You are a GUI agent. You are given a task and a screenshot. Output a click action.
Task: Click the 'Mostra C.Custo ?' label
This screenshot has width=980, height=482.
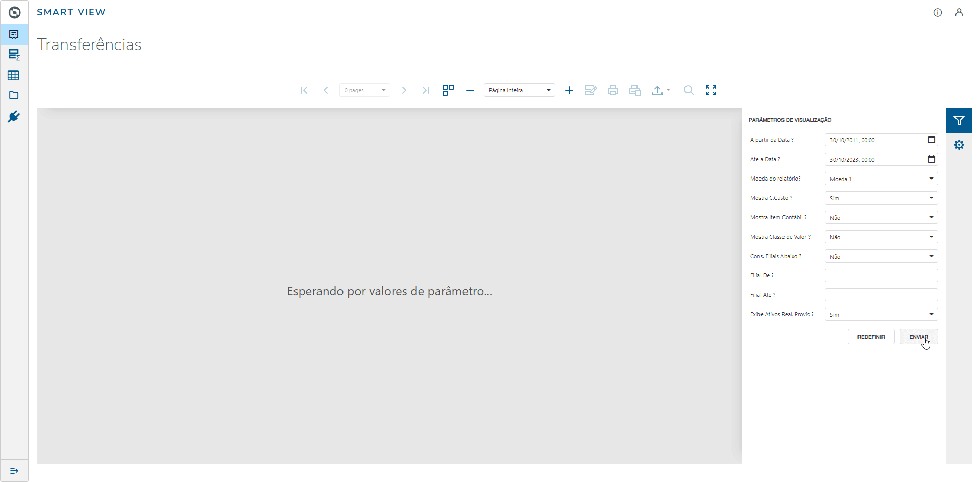[771, 198]
